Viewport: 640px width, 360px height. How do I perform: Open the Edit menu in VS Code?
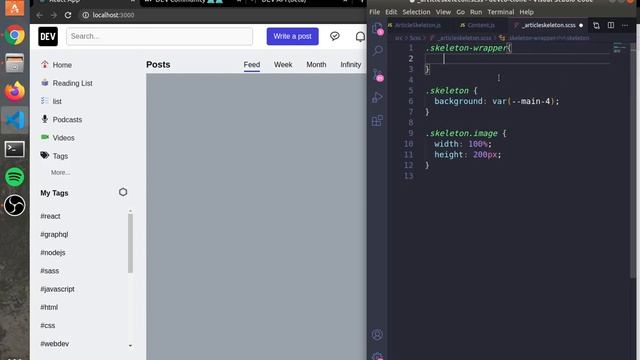click(x=391, y=12)
